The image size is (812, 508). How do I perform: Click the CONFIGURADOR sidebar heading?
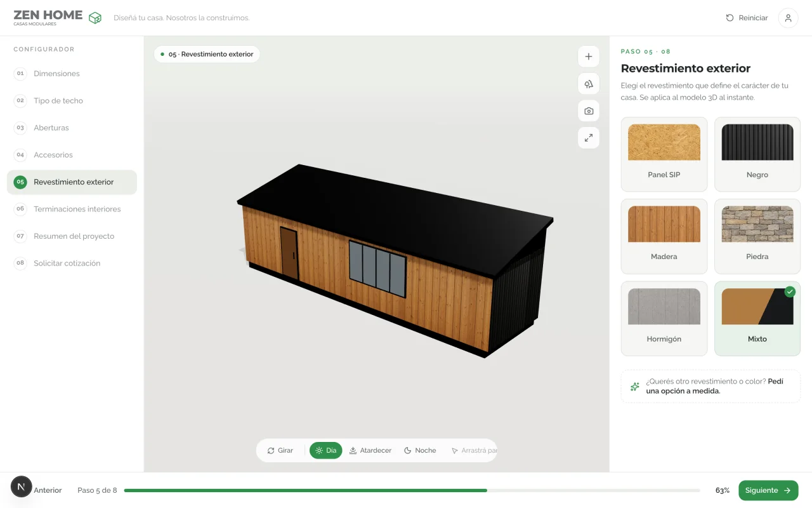(x=44, y=49)
